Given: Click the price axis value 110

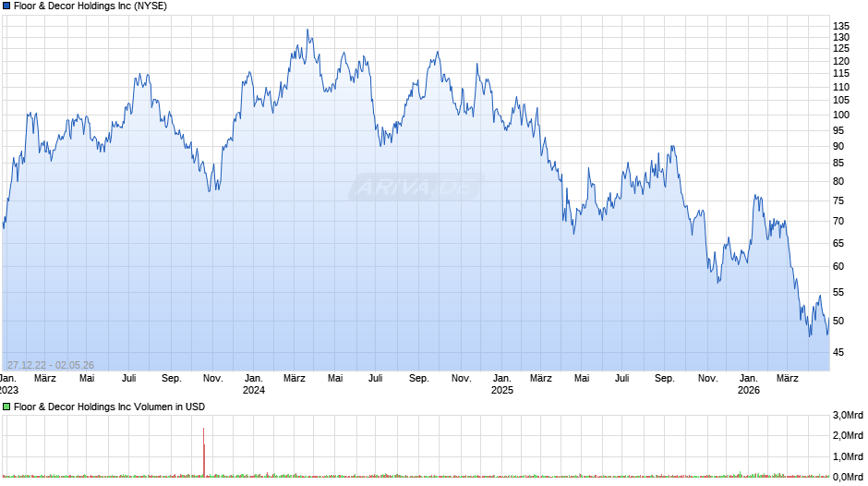Looking at the screenshot, I should pos(841,87).
